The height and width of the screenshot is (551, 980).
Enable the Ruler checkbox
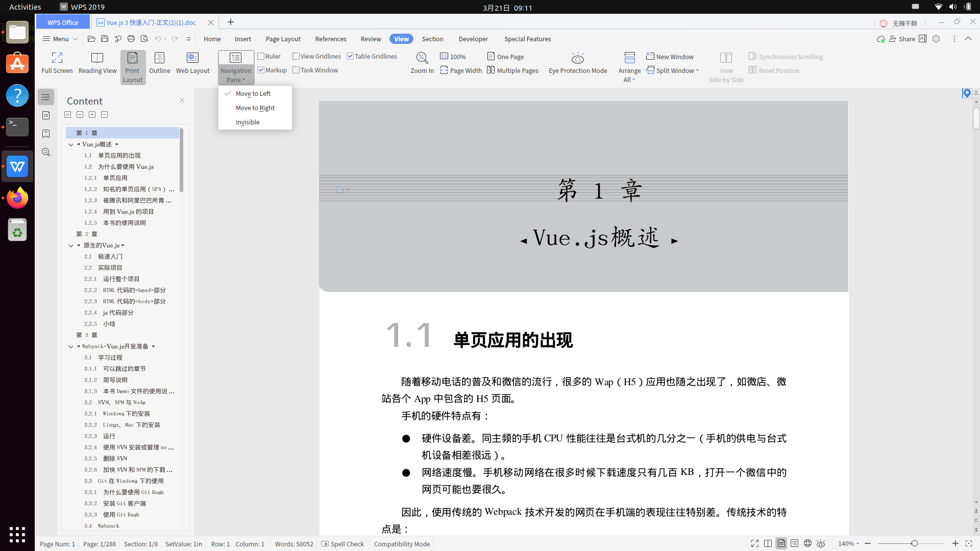click(x=261, y=57)
